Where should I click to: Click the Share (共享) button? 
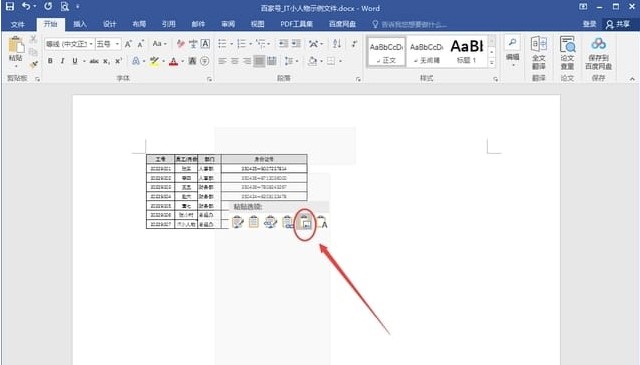pos(618,24)
